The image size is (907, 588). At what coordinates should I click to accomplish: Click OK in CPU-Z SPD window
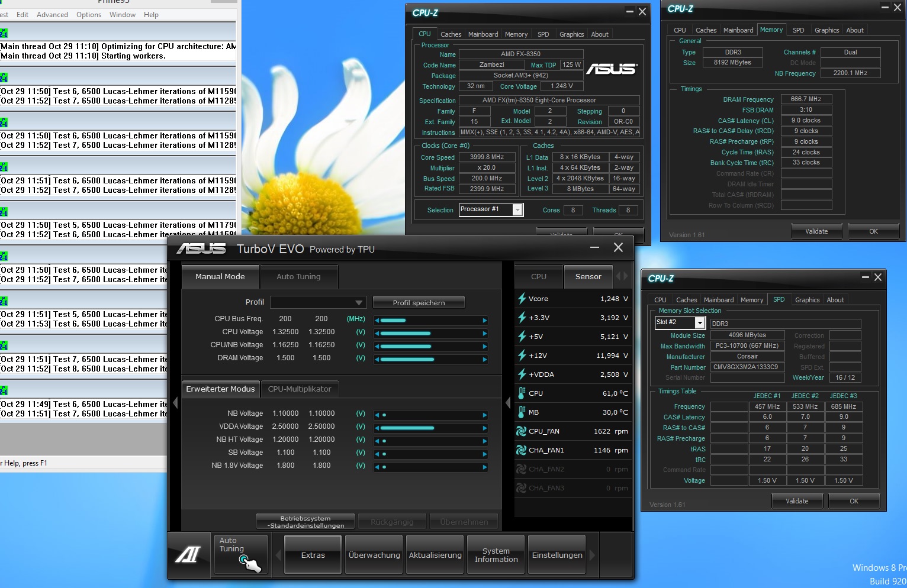[854, 501]
